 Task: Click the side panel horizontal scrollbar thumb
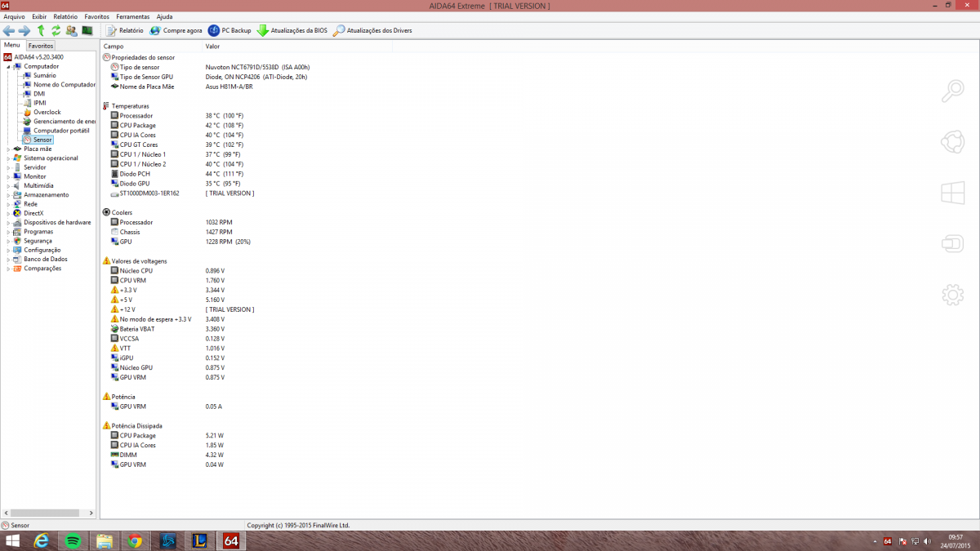click(x=44, y=513)
